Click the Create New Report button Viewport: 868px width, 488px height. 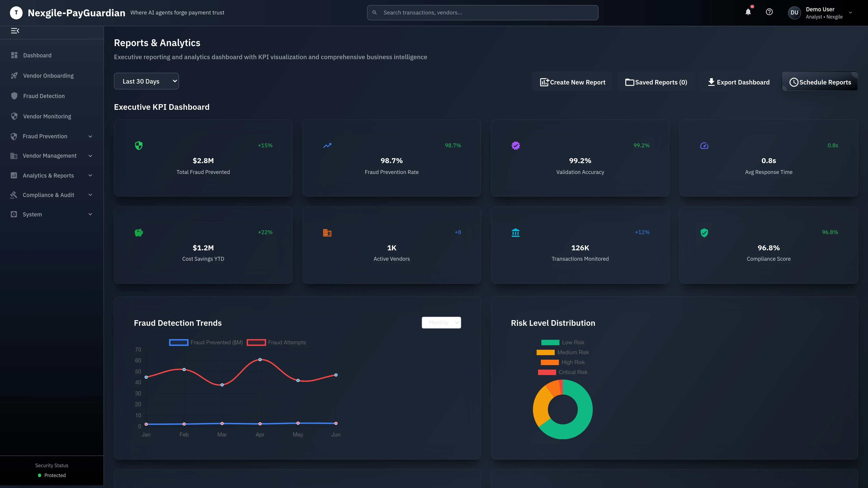[573, 82]
